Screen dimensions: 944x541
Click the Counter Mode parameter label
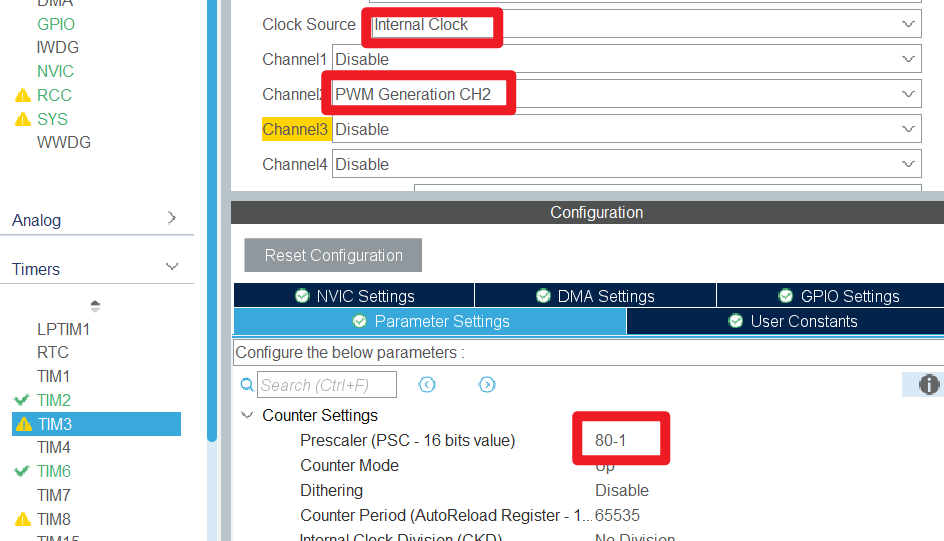349,465
